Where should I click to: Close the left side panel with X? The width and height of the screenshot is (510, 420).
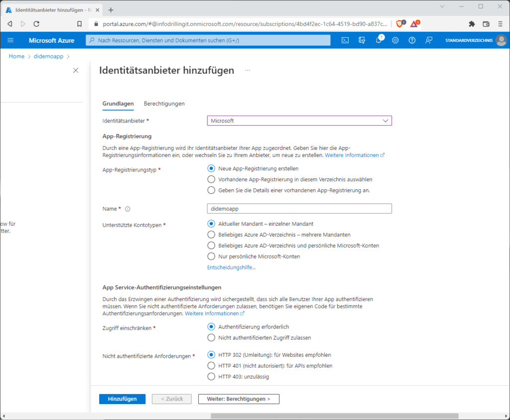[x=76, y=70]
